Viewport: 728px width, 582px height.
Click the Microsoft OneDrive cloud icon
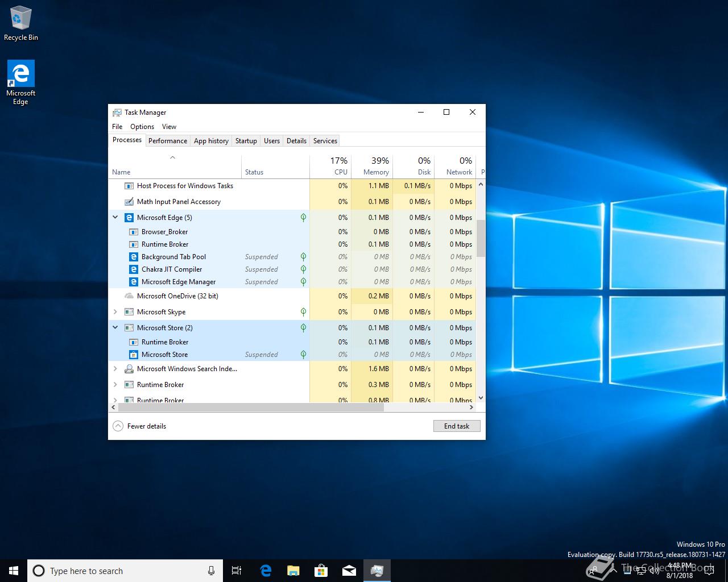pos(129,296)
